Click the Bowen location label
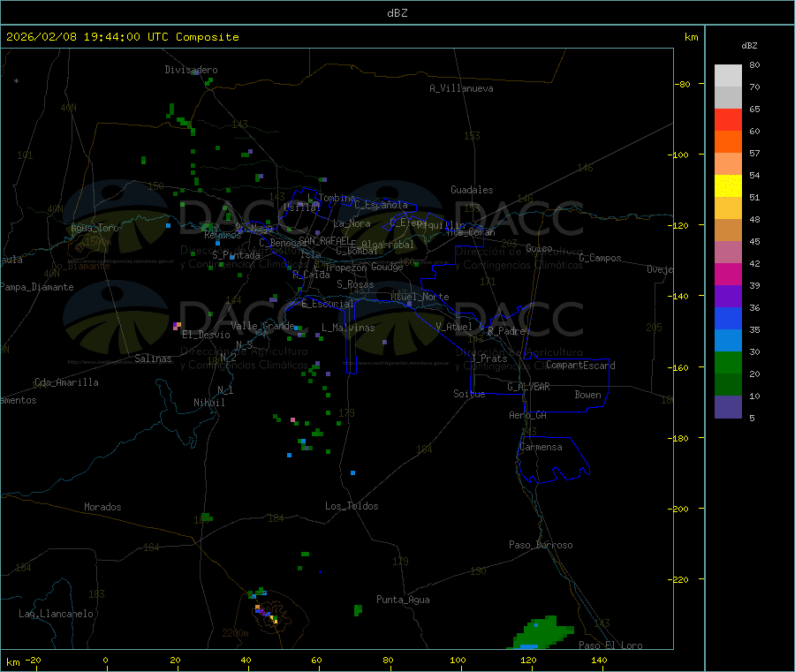This screenshot has width=795, height=672. (x=588, y=395)
